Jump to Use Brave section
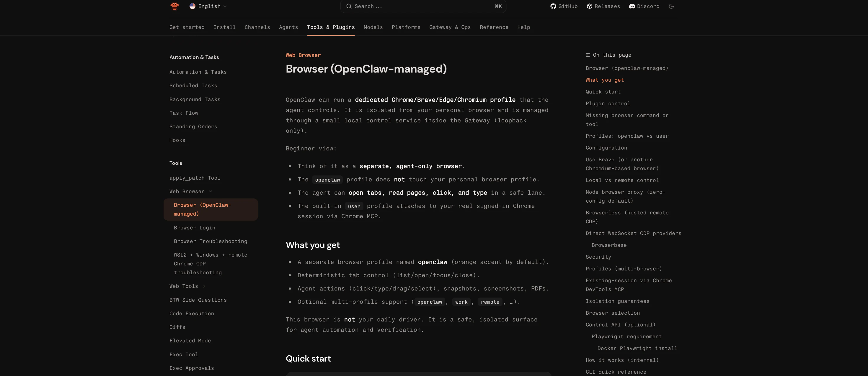This screenshot has width=868, height=376. click(x=622, y=164)
